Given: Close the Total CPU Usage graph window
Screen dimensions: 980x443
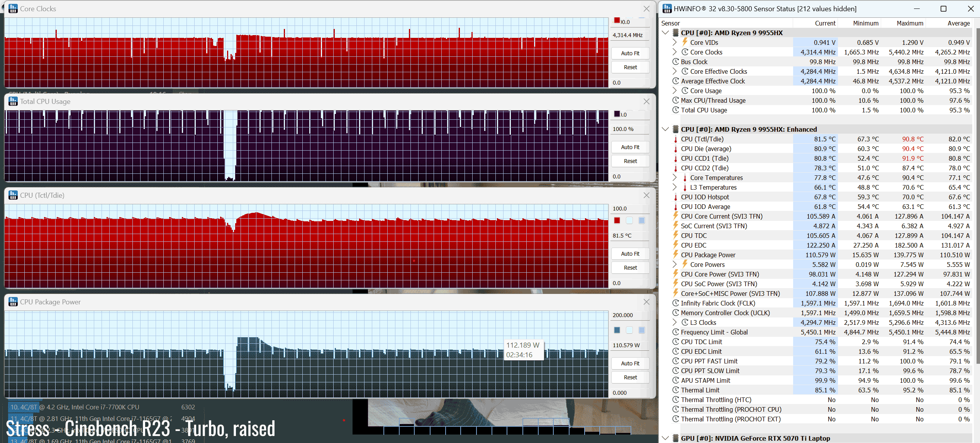Looking at the screenshot, I should 646,102.
